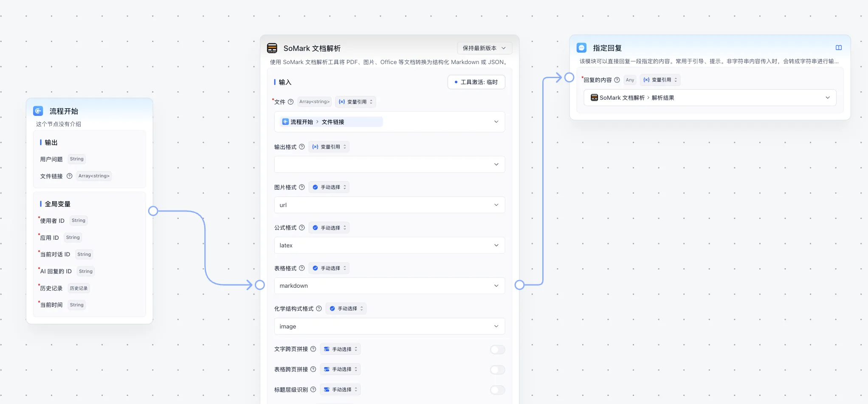Change 标题层级识别 input mode 手动选择
Image resolution: width=868 pixels, height=404 pixels.
click(x=341, y=390)
